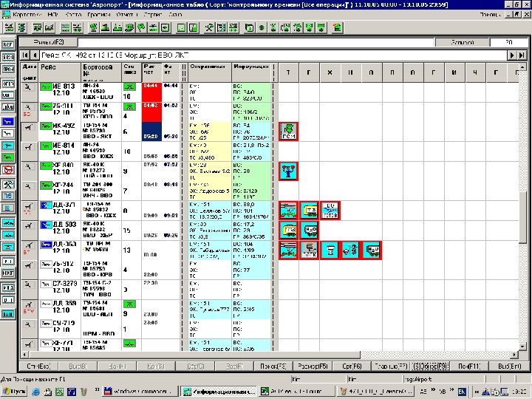Screen dimensions: 532x399
Task: Click the first icon in the main toolbar
Action: (x=9, y=27)
